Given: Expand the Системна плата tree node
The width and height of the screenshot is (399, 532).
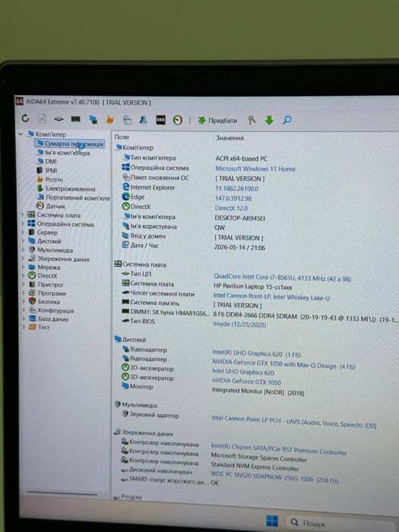Looking at the screenshot, I should (x=23, y=214).
